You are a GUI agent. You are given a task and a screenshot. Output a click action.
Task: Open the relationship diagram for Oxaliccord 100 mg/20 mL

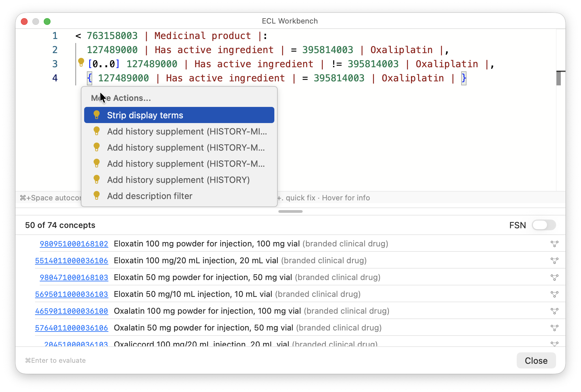tap(555, 344)
